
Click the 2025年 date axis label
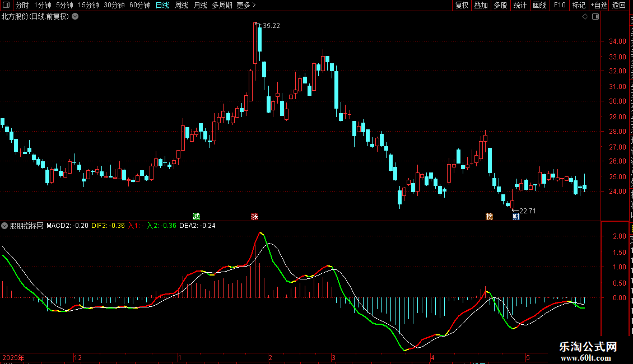[13, 357]
